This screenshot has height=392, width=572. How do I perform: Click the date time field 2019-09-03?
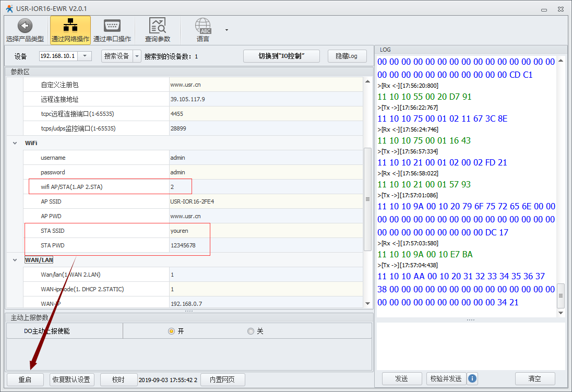tap(168, 380)
